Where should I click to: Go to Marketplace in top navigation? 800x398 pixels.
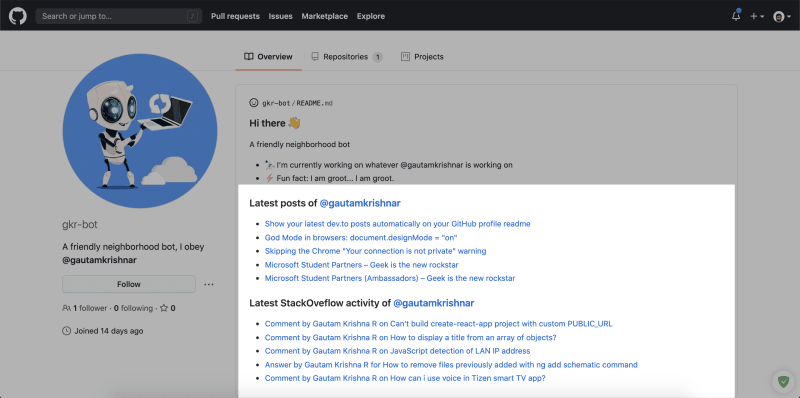pyautogui.click(x=324, y=16)
